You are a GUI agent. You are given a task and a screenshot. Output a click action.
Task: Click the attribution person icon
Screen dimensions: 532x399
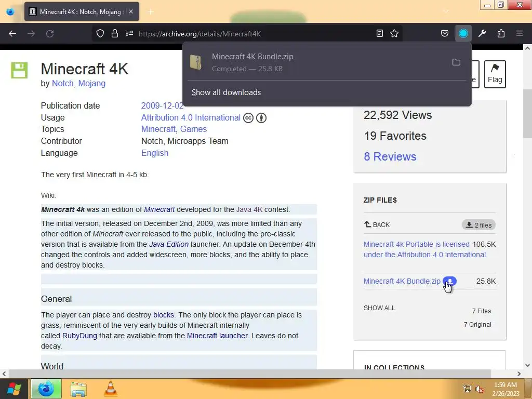coord(261,118)
